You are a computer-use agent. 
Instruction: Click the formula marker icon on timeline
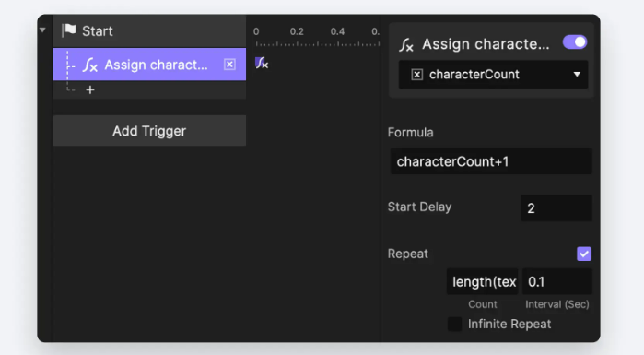pyautogui.click(x=262, y=63)
